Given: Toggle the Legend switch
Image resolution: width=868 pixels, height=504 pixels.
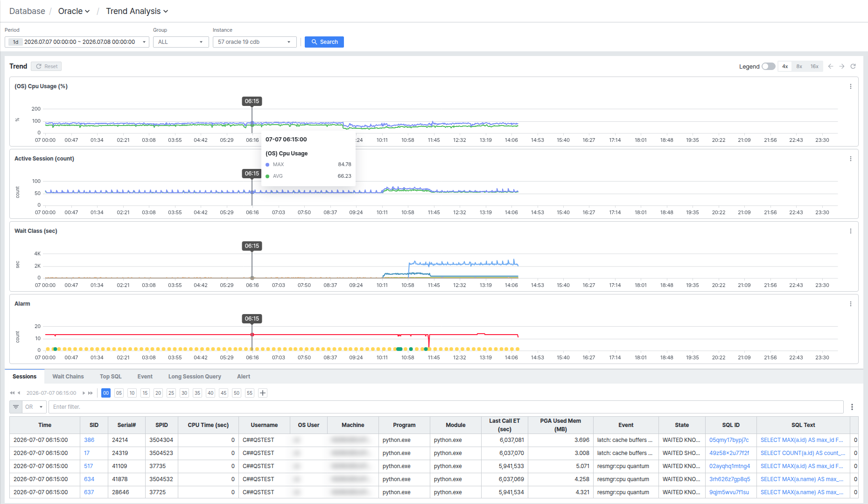Looking at the screenshot, I should click(x=768, y=66).
